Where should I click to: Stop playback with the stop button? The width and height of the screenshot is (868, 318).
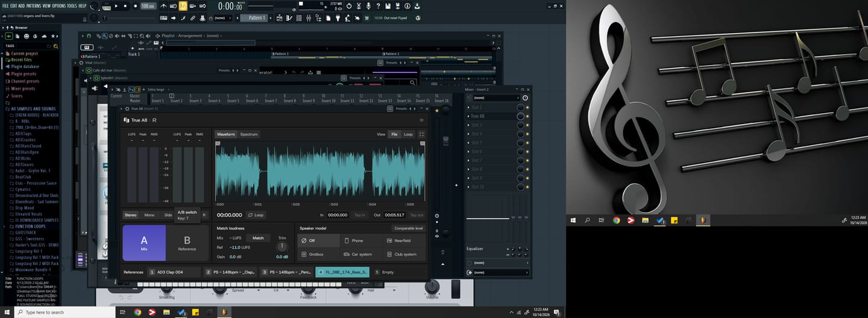tap(125, 6)
